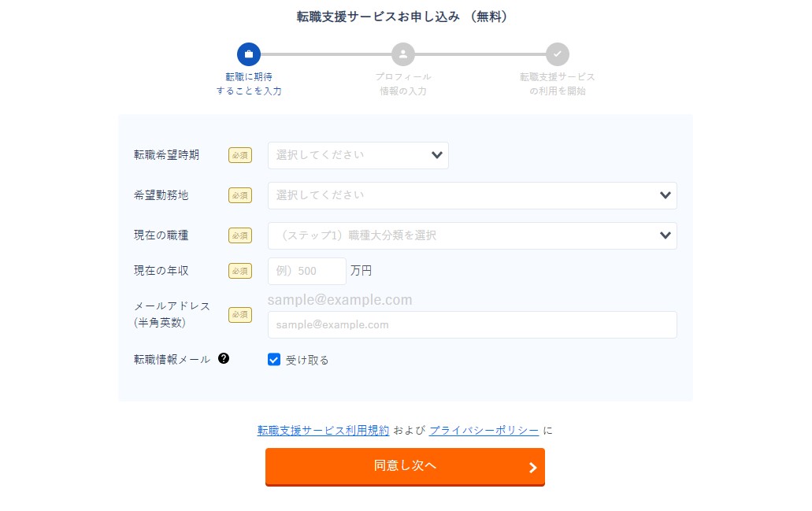Click the person profile step icon

point(403,54)
